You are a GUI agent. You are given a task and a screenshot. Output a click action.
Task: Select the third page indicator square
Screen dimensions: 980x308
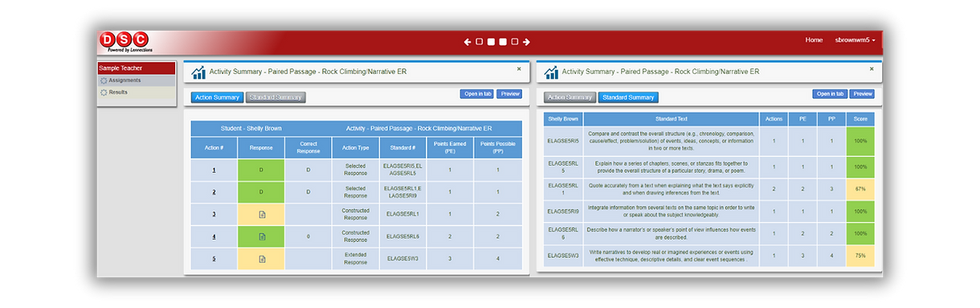tap(503, 42)
